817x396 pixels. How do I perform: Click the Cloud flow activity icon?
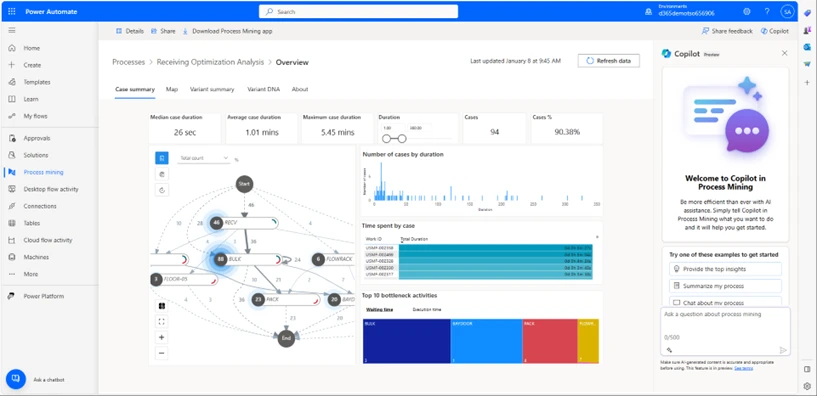click(x=12, y=240)
